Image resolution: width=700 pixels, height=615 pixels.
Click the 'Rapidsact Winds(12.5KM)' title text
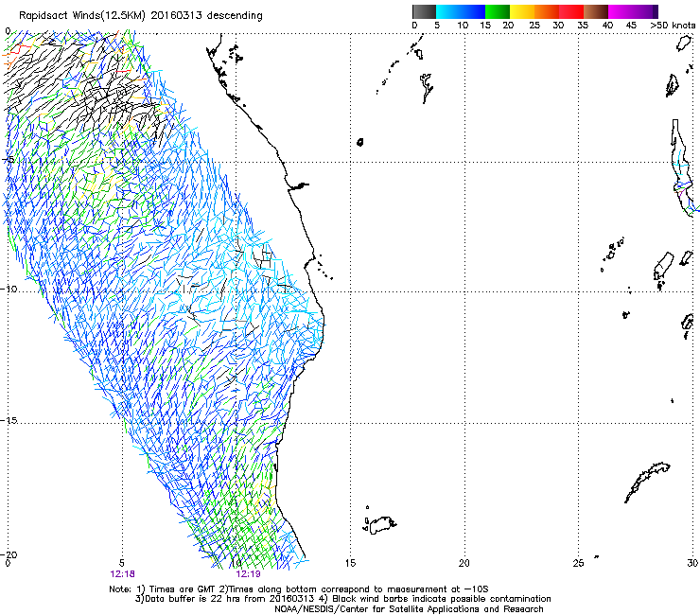click(82, 16)
